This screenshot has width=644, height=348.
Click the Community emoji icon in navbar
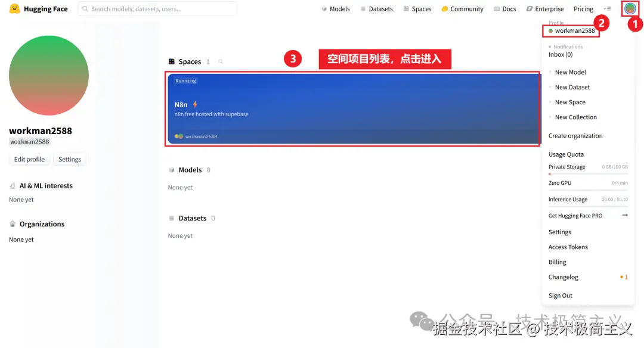[x=444, y=8]
